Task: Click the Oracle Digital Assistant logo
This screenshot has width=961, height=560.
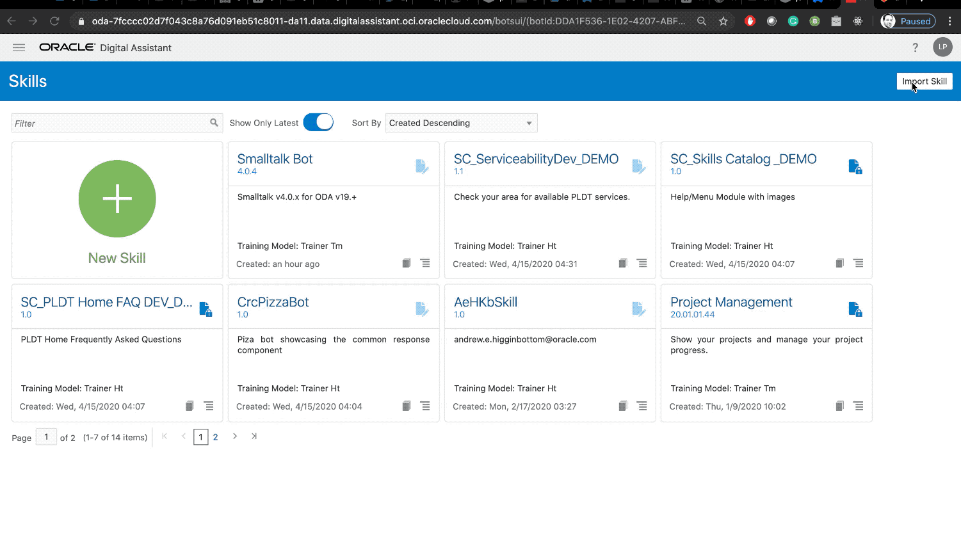Action: [x=105, y=47]
